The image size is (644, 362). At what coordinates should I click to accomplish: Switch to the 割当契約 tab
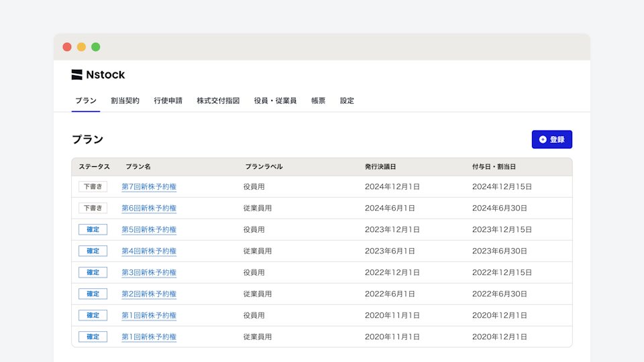[x=125, y=101]
